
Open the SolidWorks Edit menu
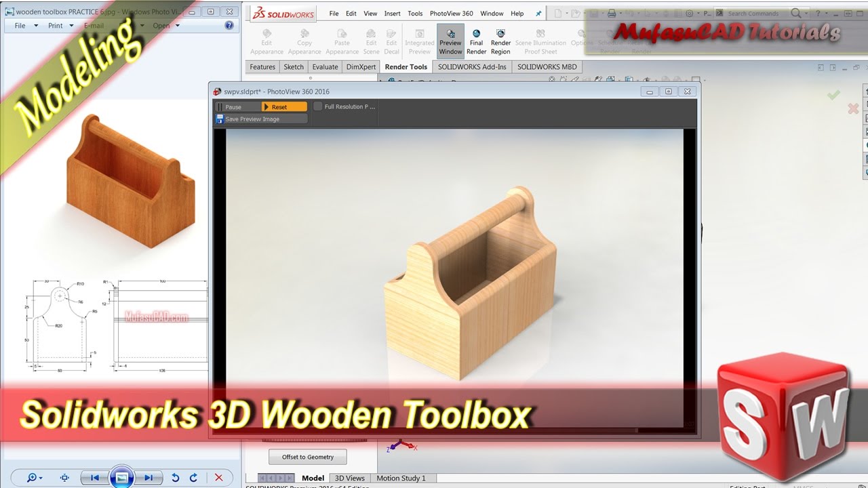[x=351, y=14]
